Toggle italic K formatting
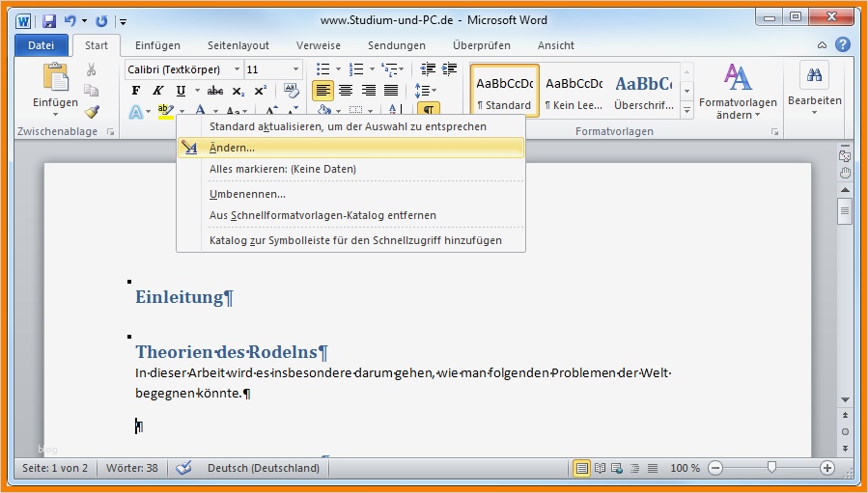This screenshot has height=493, width=868. 157,91
